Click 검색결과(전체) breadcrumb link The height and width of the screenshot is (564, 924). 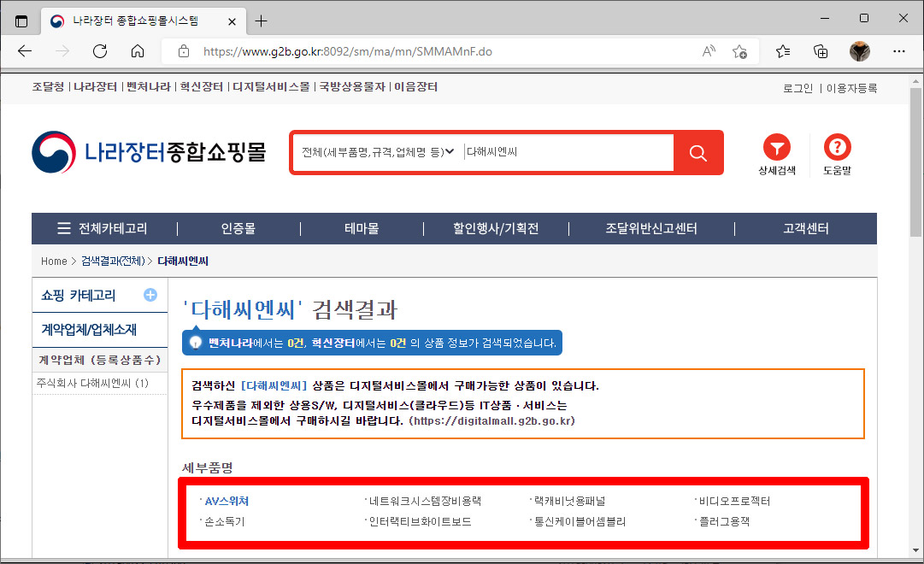pos(113,261)
